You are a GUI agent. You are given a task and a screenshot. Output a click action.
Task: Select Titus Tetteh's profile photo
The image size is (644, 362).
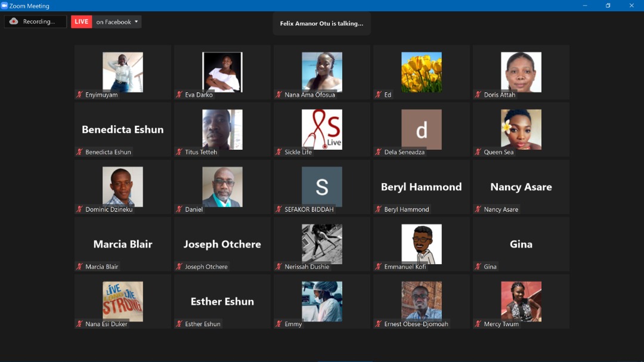[x=222, y=129]
